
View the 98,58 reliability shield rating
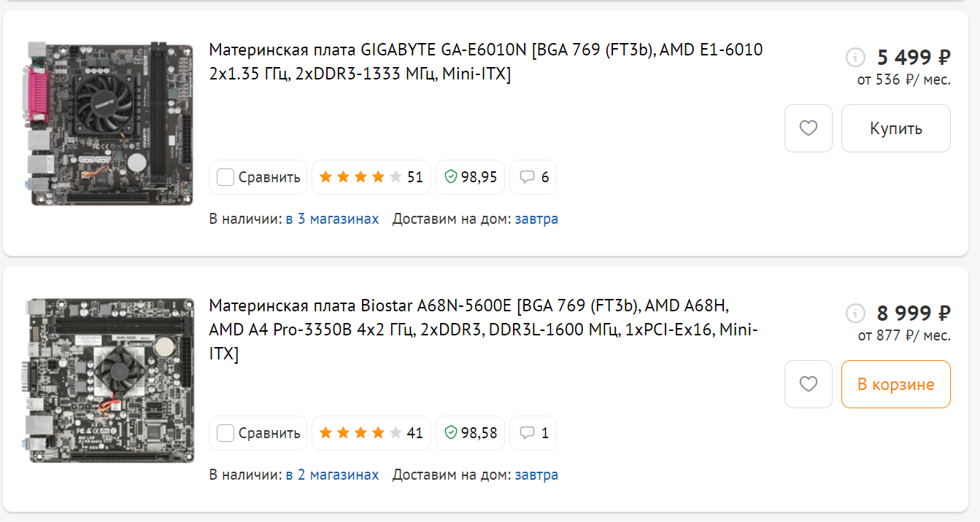[470, 433]
